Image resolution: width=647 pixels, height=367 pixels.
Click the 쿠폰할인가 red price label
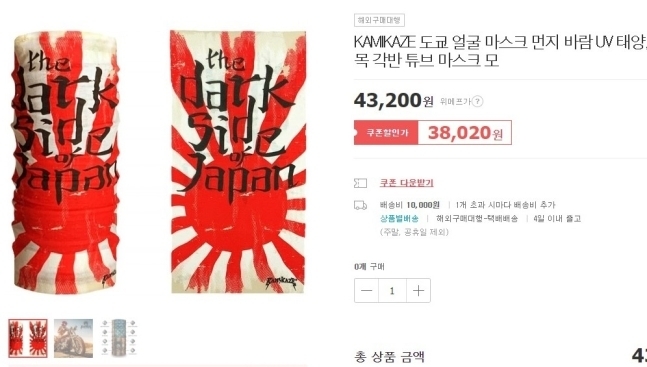386,133
